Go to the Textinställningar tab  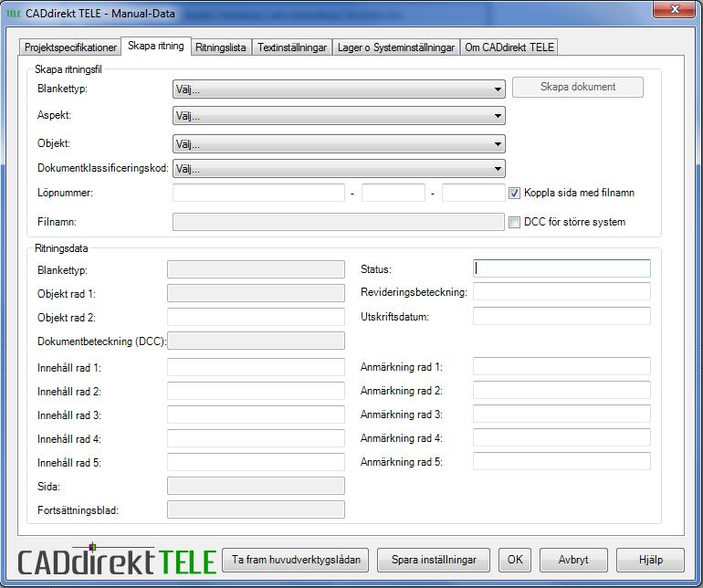[292, 47]
